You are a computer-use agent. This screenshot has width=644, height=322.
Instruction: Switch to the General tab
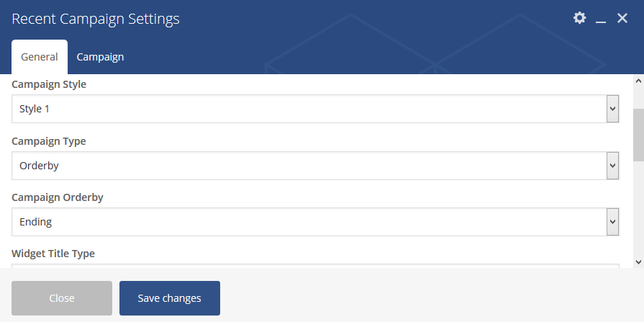click(40, 57)
